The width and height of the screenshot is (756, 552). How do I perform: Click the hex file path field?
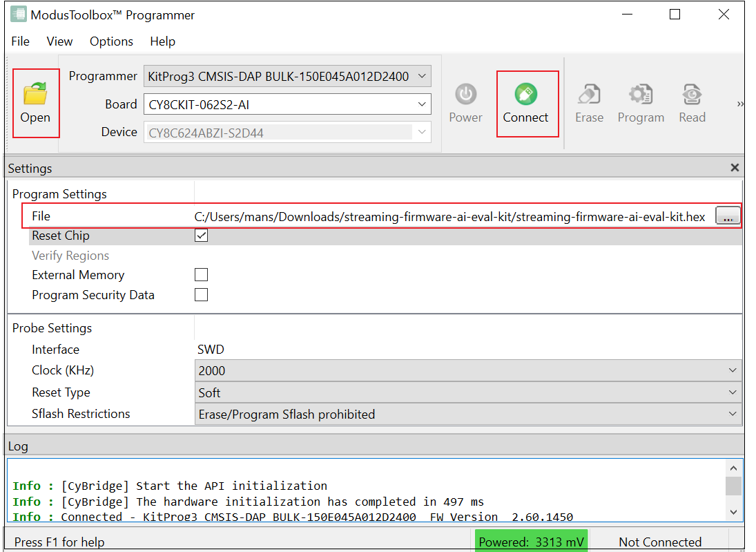pyautogui.click(x=449, y=217)
